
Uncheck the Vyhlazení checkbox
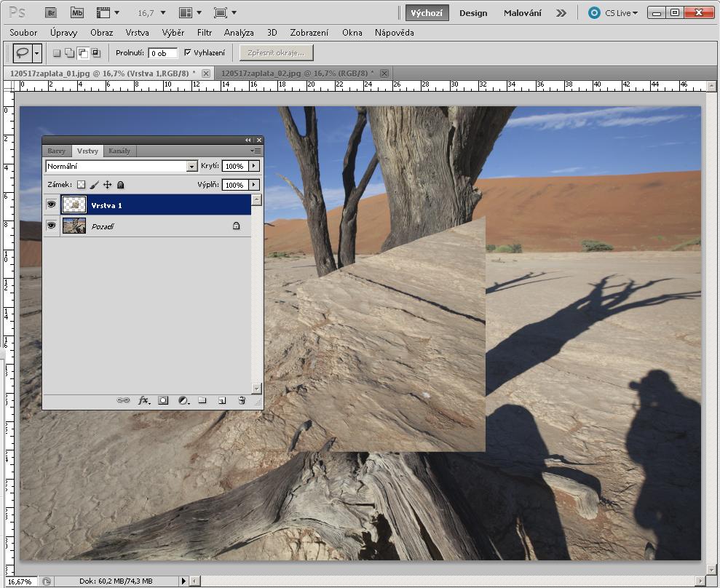coord(188,52)
